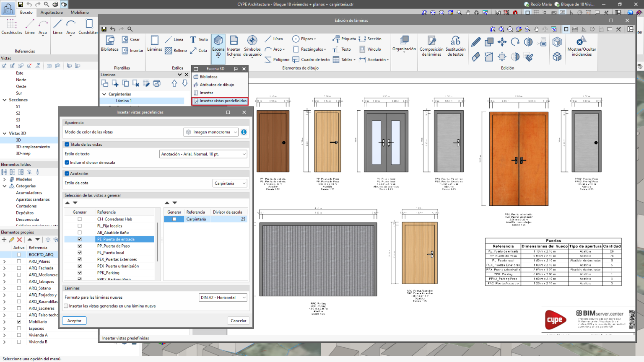Choose Insertar vistas predefinidas menu entry
This screenshot has height=362, width=644.
click(x=220, y=101)
